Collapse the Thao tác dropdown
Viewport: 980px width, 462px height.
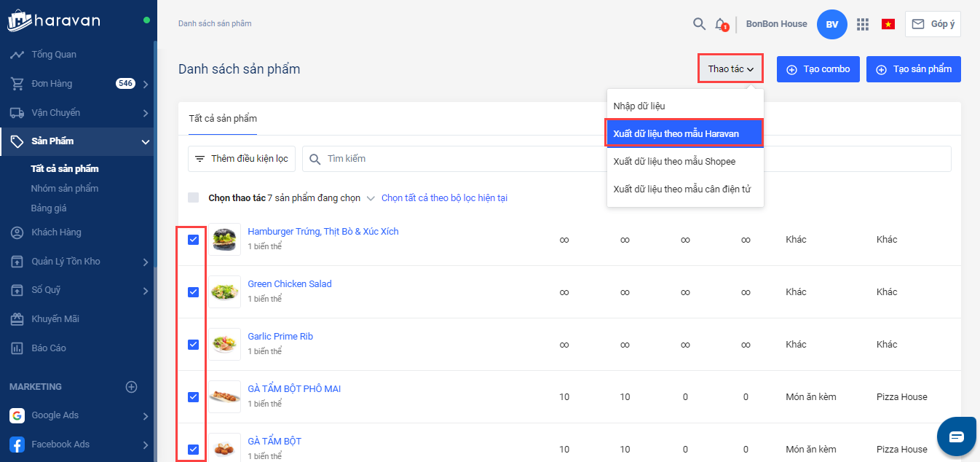point(730,69)
